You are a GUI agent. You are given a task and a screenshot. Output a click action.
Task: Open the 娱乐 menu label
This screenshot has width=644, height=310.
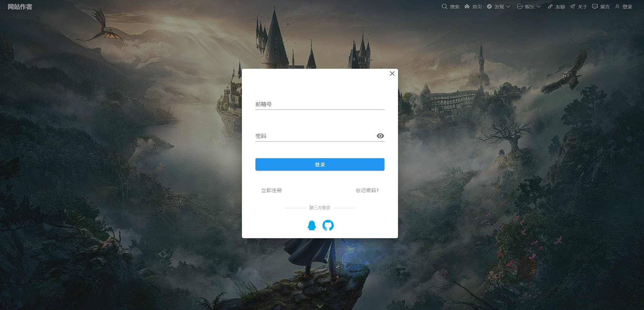pos(530,7)
